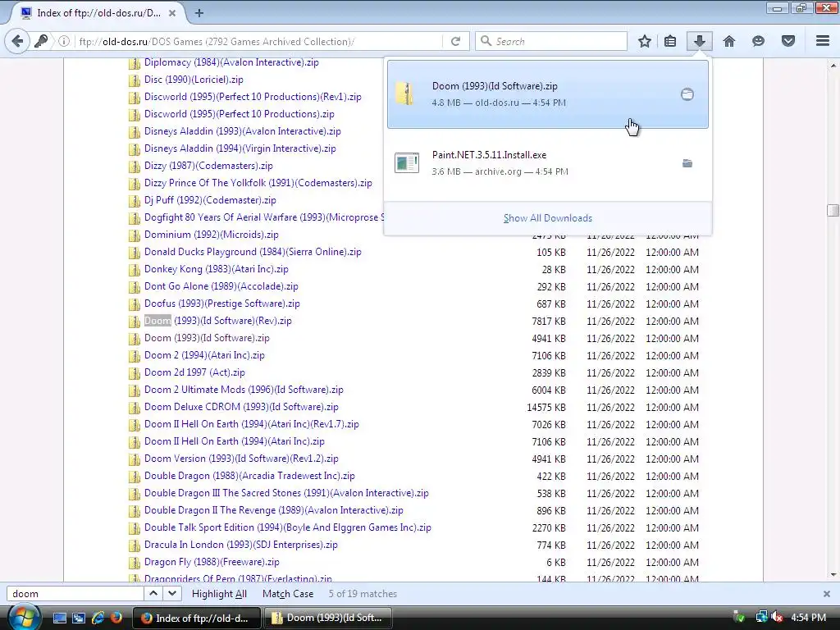Viewport: 840px width, 630px height.
Task: Open Dizzy (1987)(Codemasters).zip link
Action: pos(208,166)
